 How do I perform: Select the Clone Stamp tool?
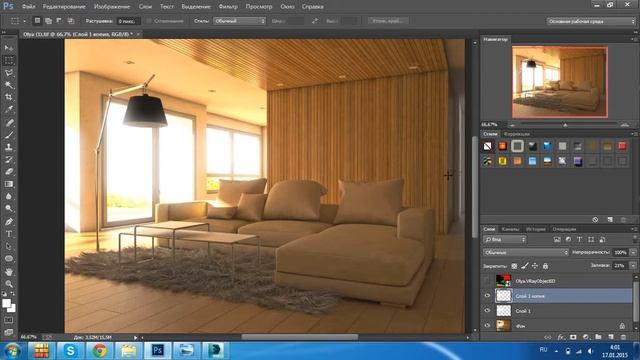click(9, 147)
